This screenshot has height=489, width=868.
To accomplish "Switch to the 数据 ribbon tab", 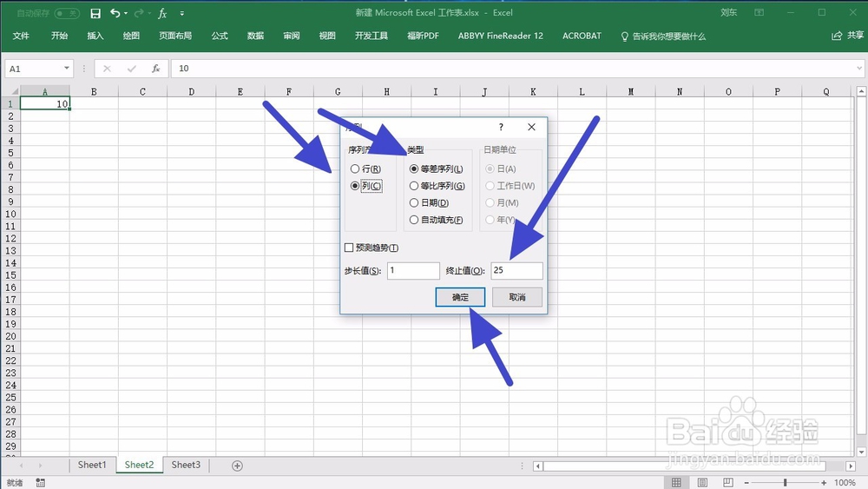I will pyautogui.click(x=255, y=36).
